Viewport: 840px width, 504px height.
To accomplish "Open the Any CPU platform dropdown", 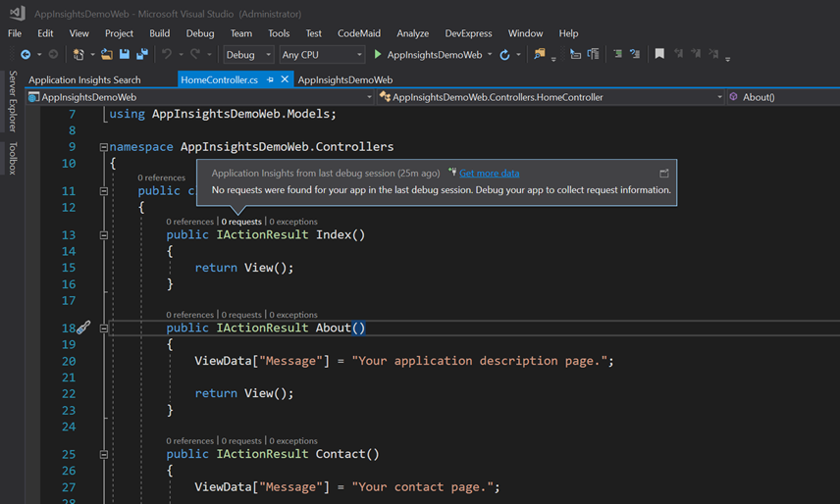I will point(322,55).
